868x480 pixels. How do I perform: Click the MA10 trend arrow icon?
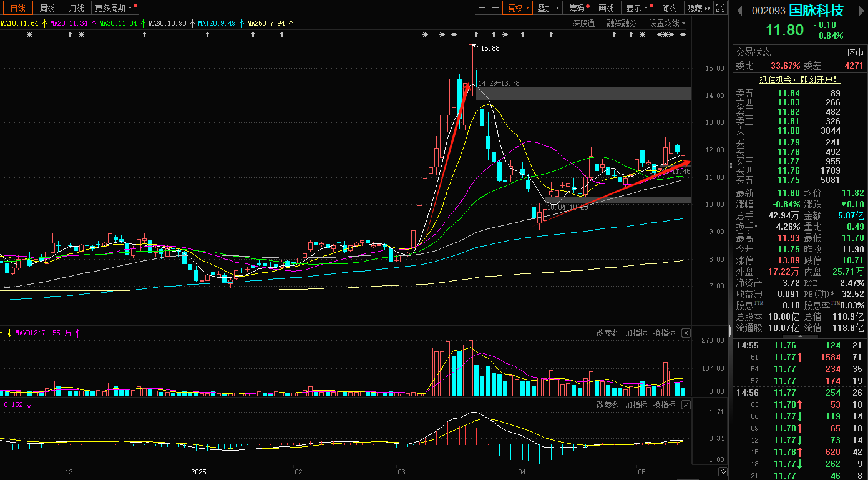pyautogui.click(x=44, y=23)
